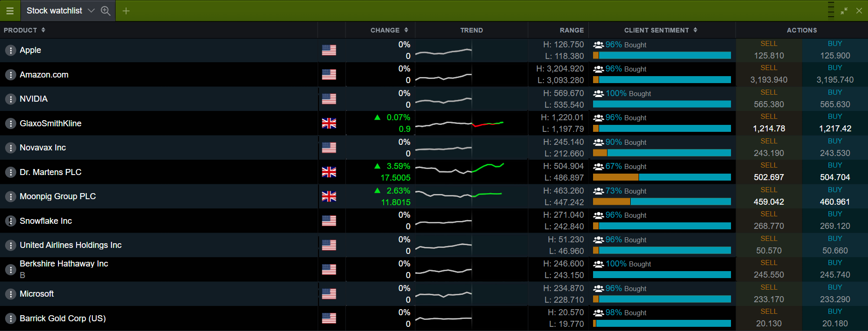
Task: Select the Stock watchlist tab
Action: [54, 11]
